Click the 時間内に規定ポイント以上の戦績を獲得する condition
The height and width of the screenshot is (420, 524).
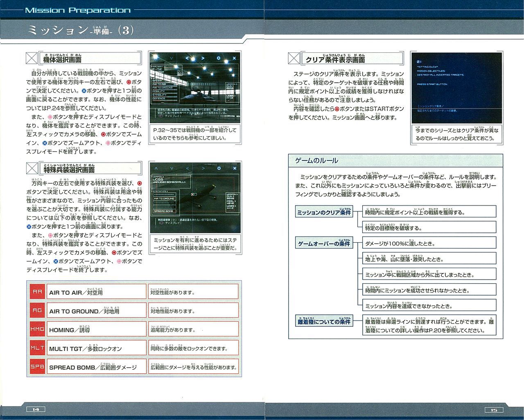[429, 212]
